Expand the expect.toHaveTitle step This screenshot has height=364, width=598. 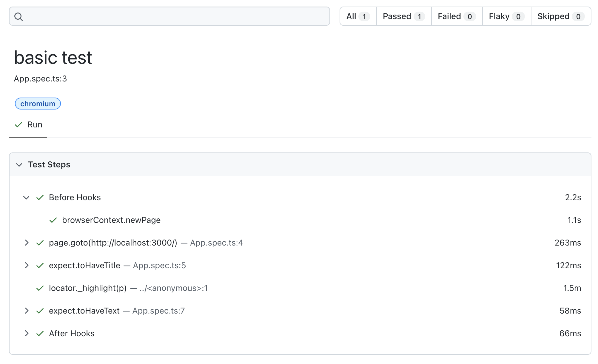(27, 265)
